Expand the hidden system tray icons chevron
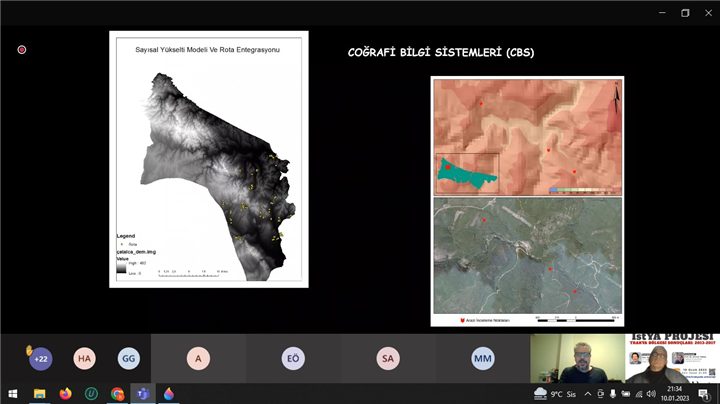The width and height of the screenshot is (720, 404). tap(587, 394)
